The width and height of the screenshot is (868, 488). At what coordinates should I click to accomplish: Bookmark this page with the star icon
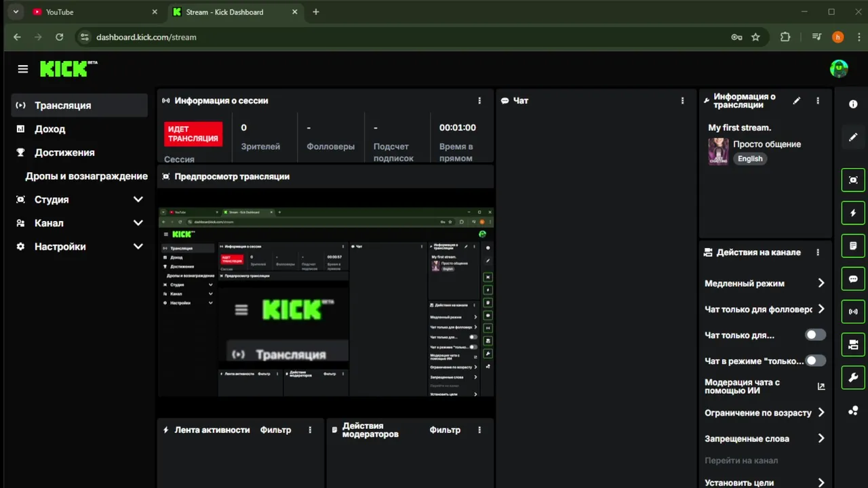pyautogui.click(x=755, y=37)
